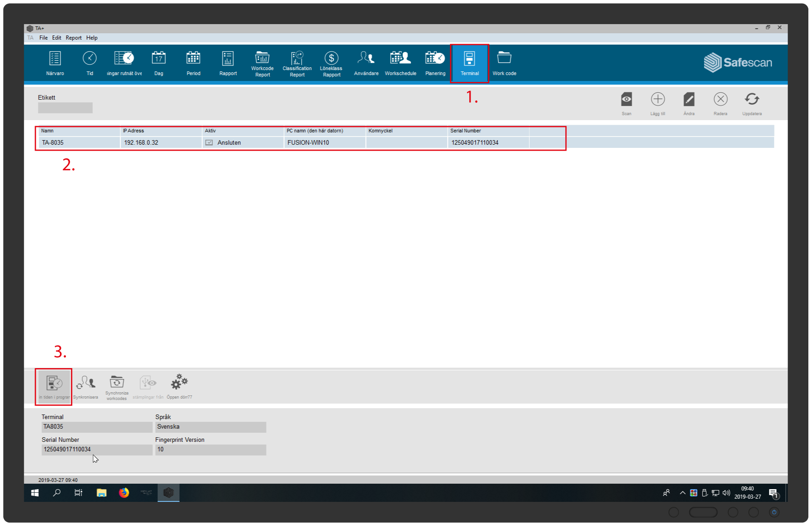This screenshot has width=812, height=526.
Task: Open the Dag day calendar view
Action: (159, 63)
